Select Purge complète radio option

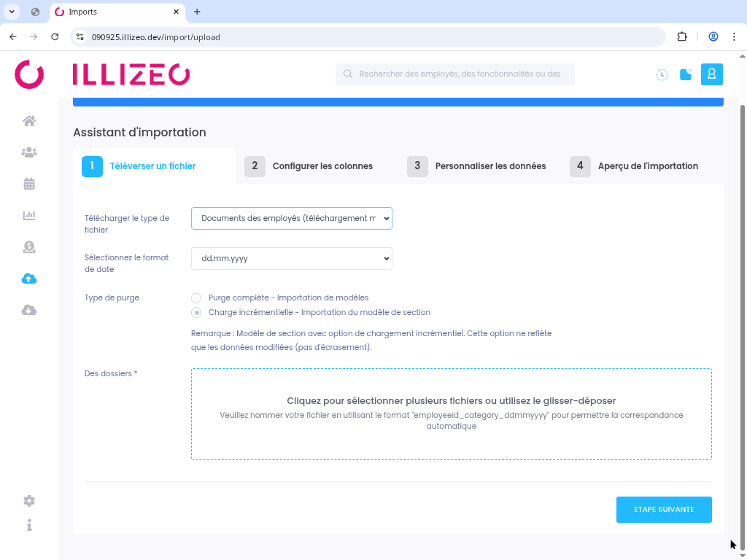click(196, 298)
